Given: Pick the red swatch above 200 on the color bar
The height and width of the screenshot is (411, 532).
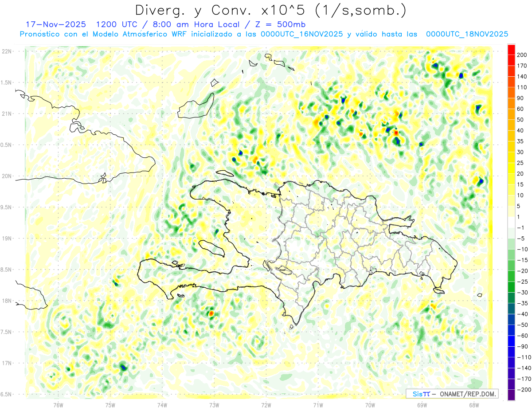Looking at the screenshot, I should (512, 50).
